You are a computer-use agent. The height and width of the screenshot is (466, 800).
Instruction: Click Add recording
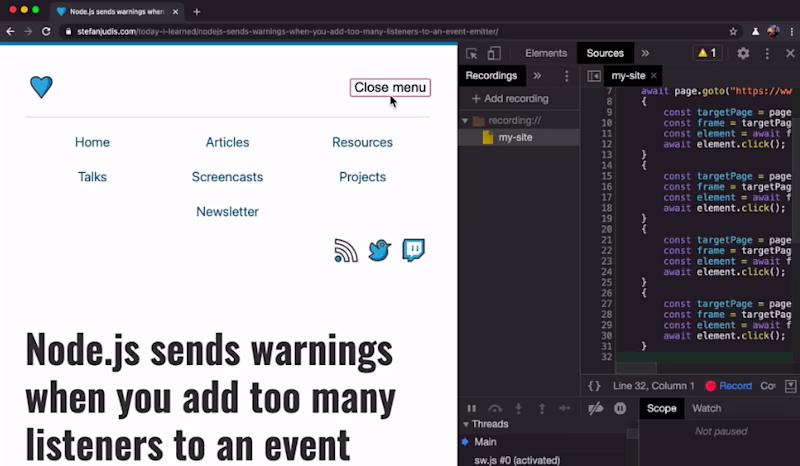click(x=510, y=99)
